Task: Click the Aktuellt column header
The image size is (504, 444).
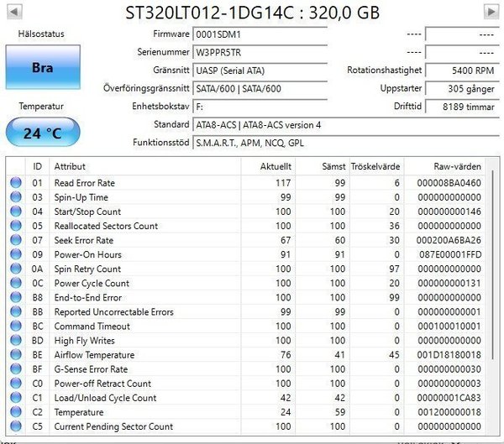Action: 276,166
